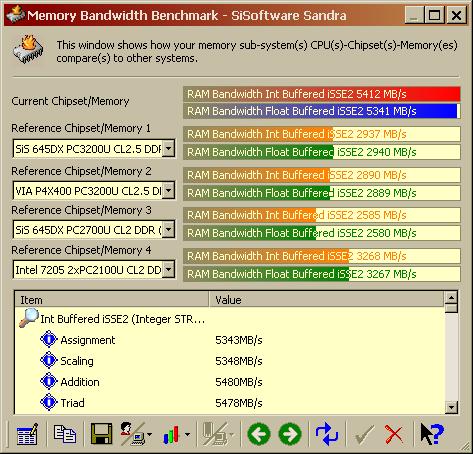473x454 pixels.
Task: Expand the SiS 645DX PC3200U dropdown
Action: [x=169, y=148]
